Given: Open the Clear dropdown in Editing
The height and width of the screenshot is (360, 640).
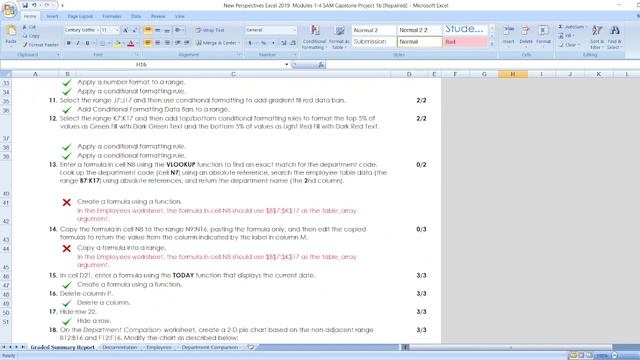Looking at the screenshot, I should tap(579, 44).
